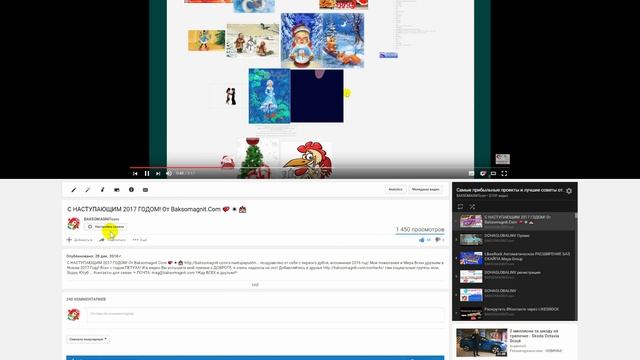Viewport: 640px width, 360px height.
Task: Share the video with arrow button
Action: point(113,240)
